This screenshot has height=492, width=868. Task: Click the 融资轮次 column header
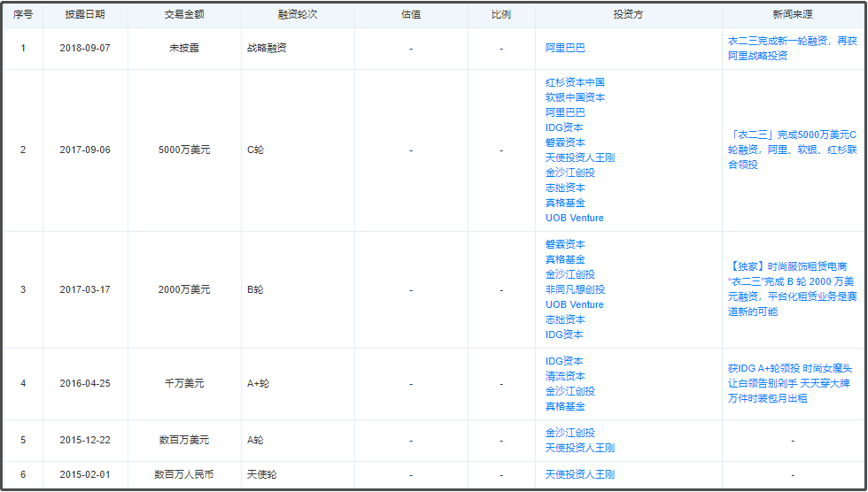click(298, 15)
